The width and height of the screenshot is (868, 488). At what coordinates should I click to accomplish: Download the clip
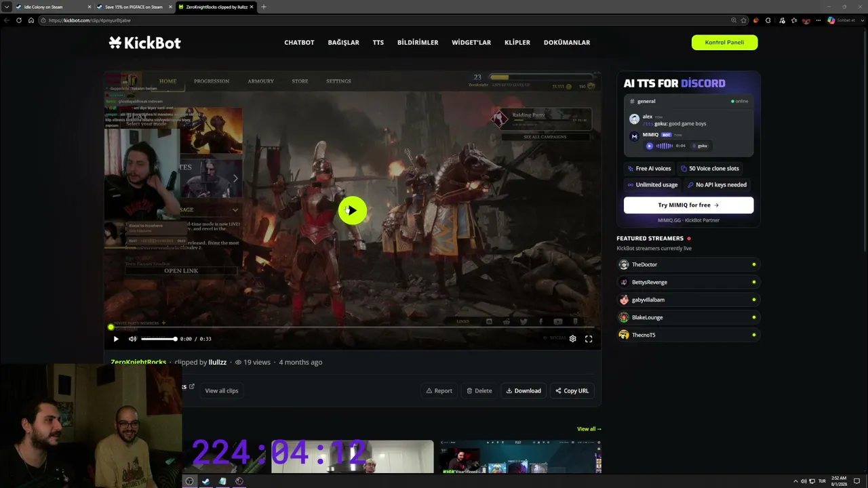pyautogui.click(x=524, y=390)
